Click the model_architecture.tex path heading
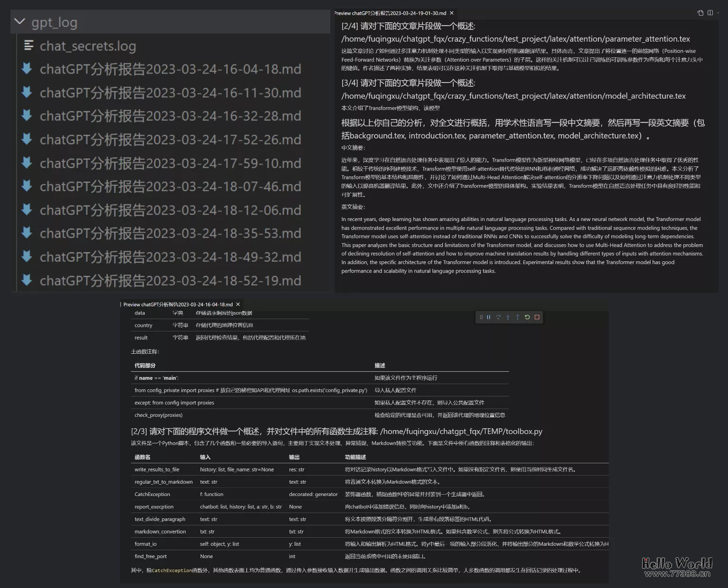The height and width of the screenshot is (588, 728). coord(513,96)
